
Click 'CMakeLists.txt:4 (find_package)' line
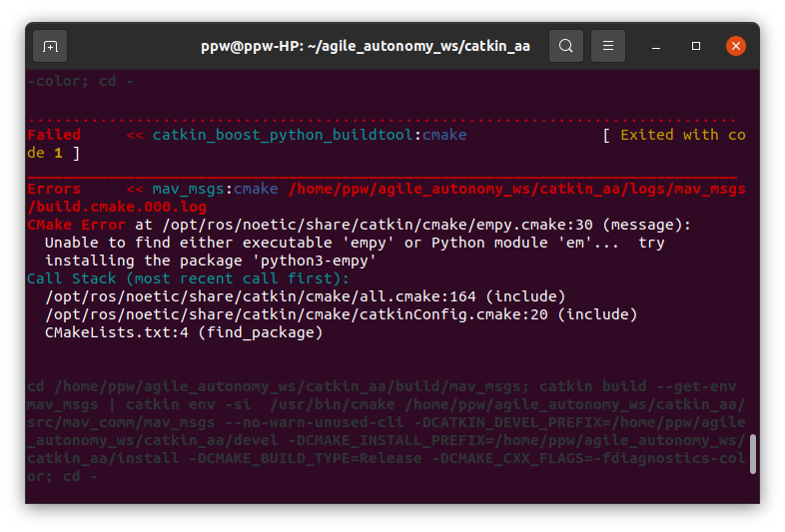[x=184, y=332]
